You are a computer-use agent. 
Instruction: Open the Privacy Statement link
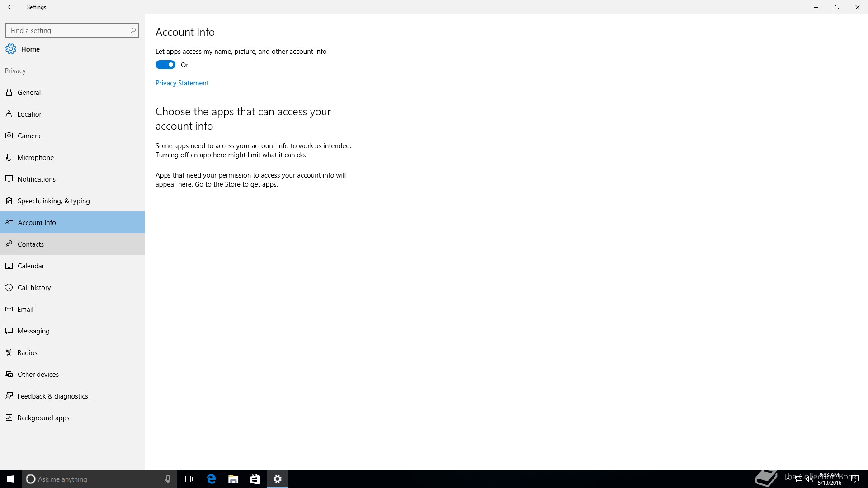(182, 83)
